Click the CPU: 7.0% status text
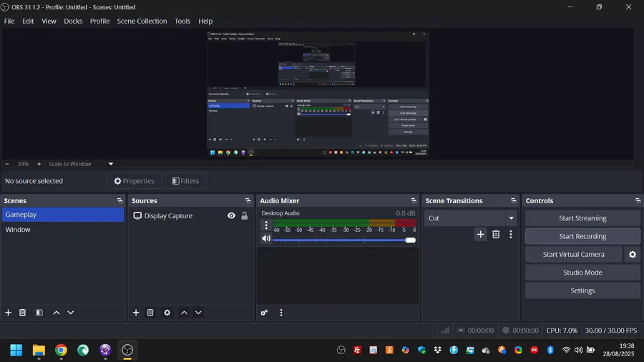644x362 pixels. pos(562,331)
